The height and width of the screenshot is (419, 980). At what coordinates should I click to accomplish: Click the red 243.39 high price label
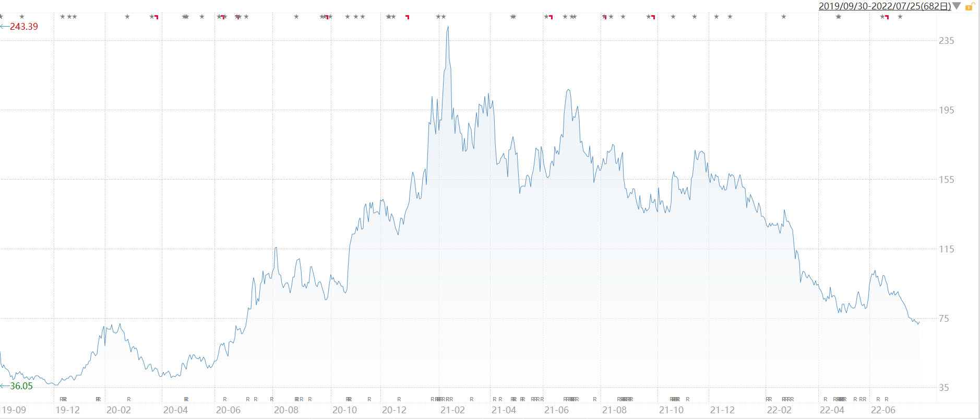coord(23,27)
